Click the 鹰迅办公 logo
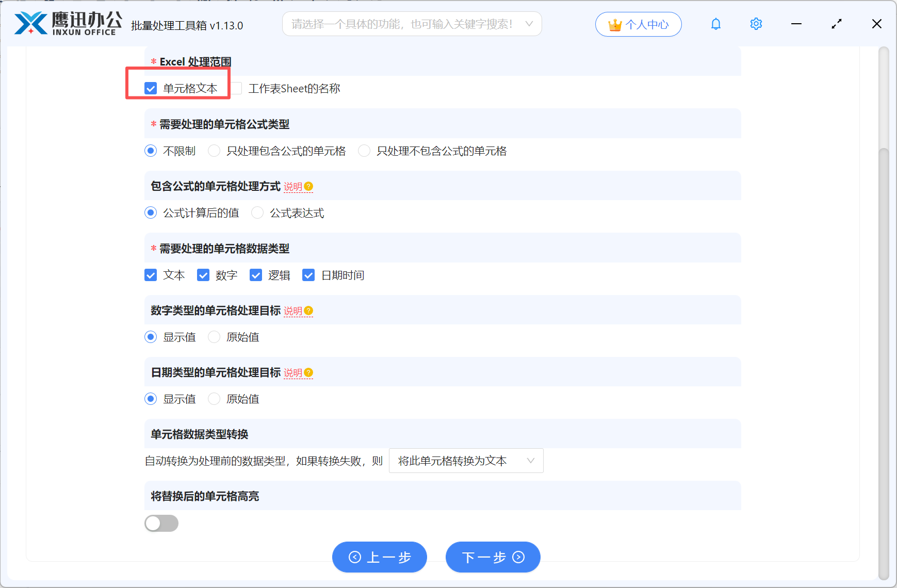This screenshot has width=897, height=588. click(67, 23)
